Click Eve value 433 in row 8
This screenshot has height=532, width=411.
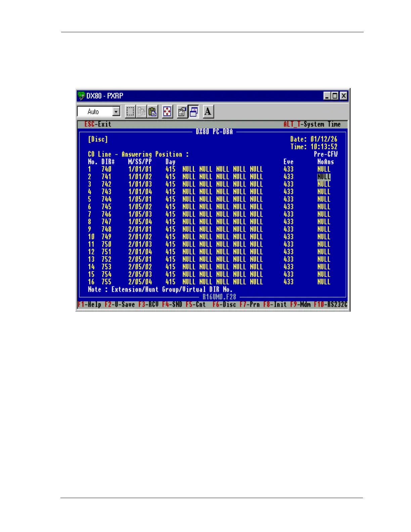tap(288, 222)
